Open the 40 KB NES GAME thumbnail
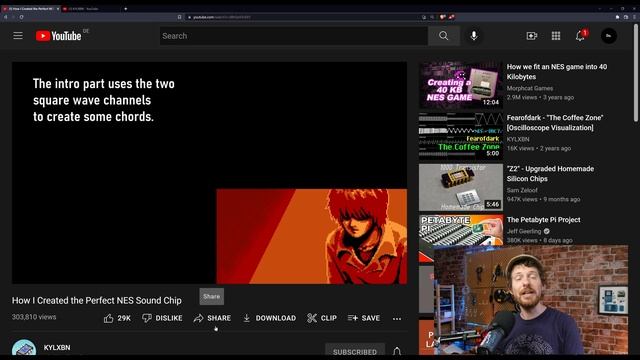 pos(461,85)
